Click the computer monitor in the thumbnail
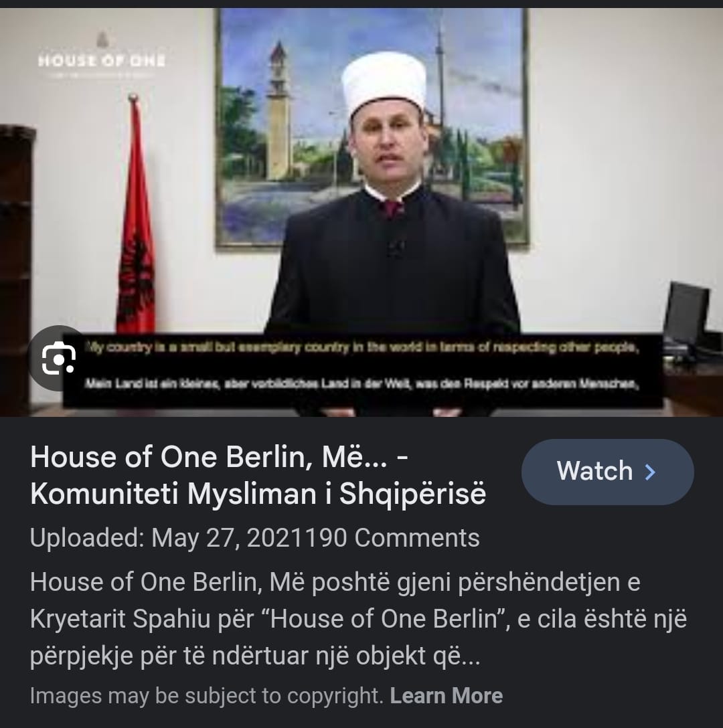The height and width of the screenshot is (728, 723). tap(686, 316)
